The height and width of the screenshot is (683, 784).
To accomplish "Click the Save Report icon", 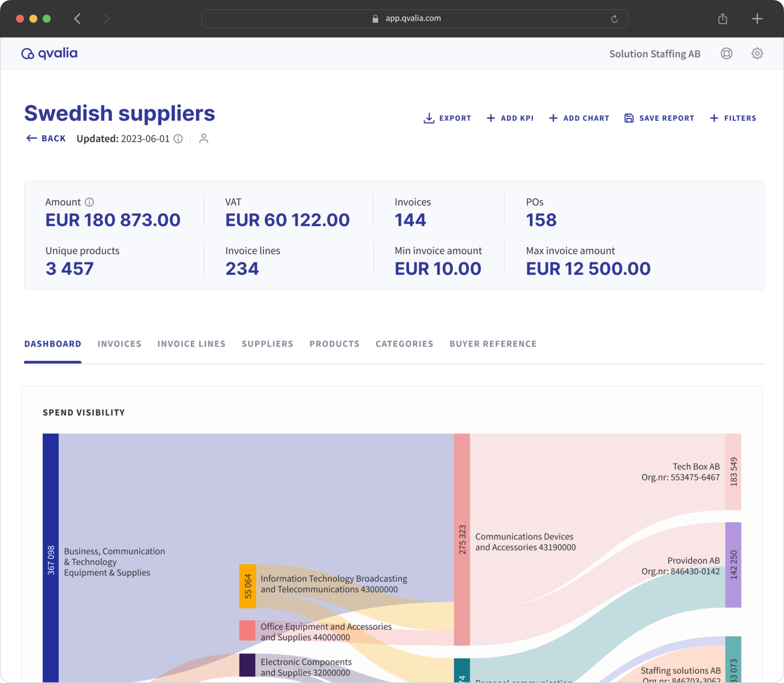I will [629, 118].
